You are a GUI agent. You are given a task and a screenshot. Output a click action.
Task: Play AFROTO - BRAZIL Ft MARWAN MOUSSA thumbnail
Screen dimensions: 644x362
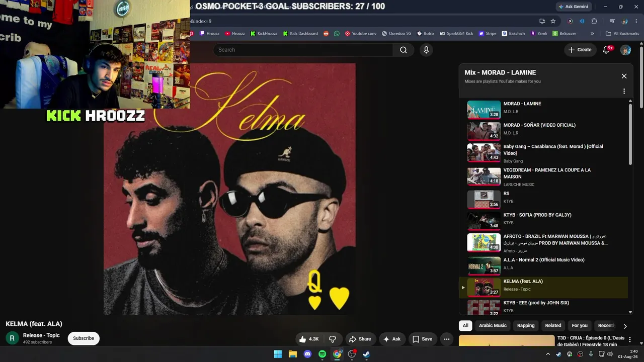[484, 242]
